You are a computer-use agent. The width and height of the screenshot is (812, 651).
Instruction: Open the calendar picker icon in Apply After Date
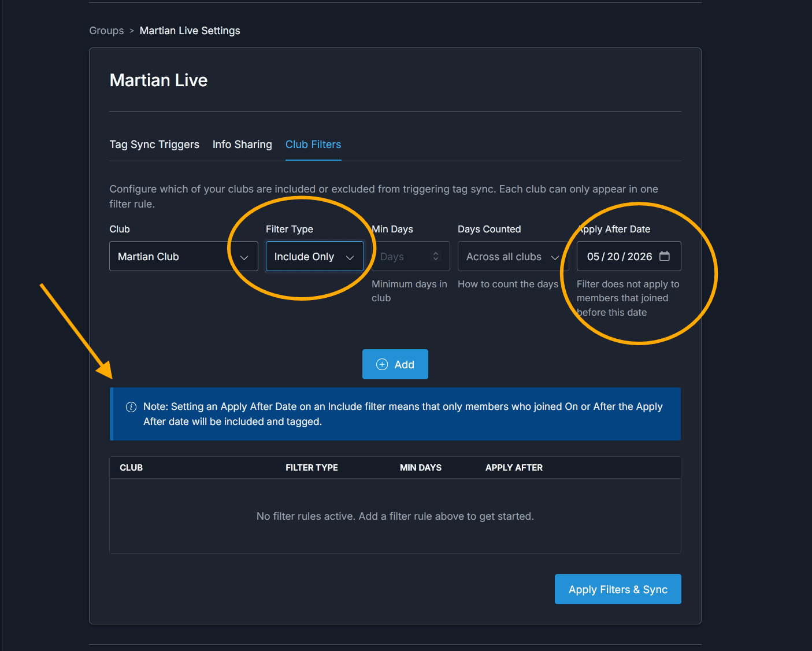(x=665, y=256)
